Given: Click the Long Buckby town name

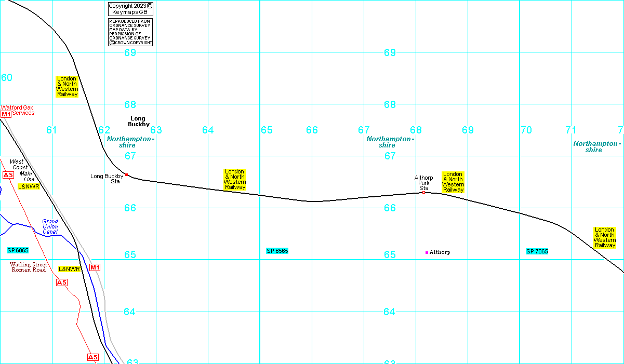Looking at the screenshot, I should click(139, 122).
